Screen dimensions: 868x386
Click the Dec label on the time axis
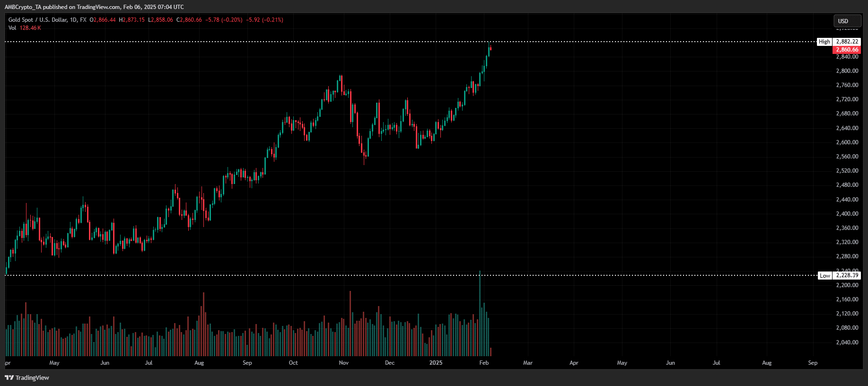pyautogui.click(x=390, y=363)
